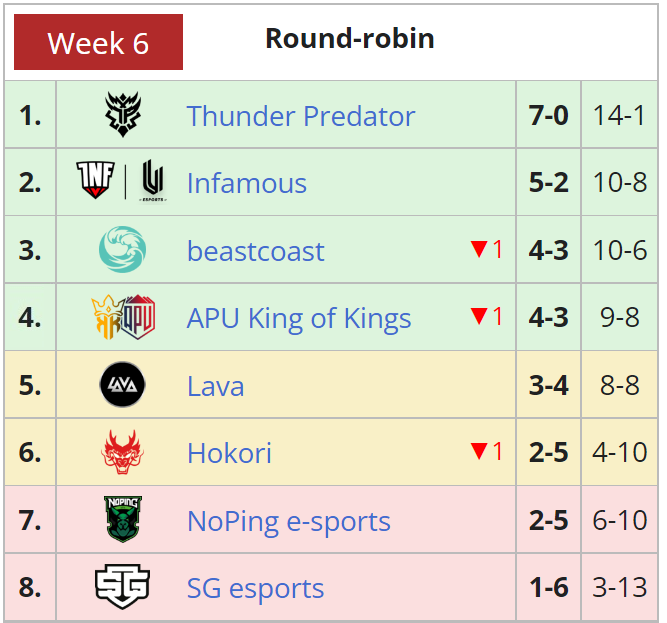The width and height of the screenshot is (667, 623).
Task: Visit the Lava team link
Action: 216,386
